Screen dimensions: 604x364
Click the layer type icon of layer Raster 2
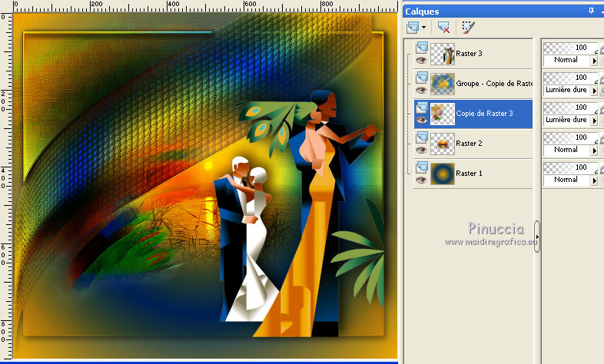[422, 137]
